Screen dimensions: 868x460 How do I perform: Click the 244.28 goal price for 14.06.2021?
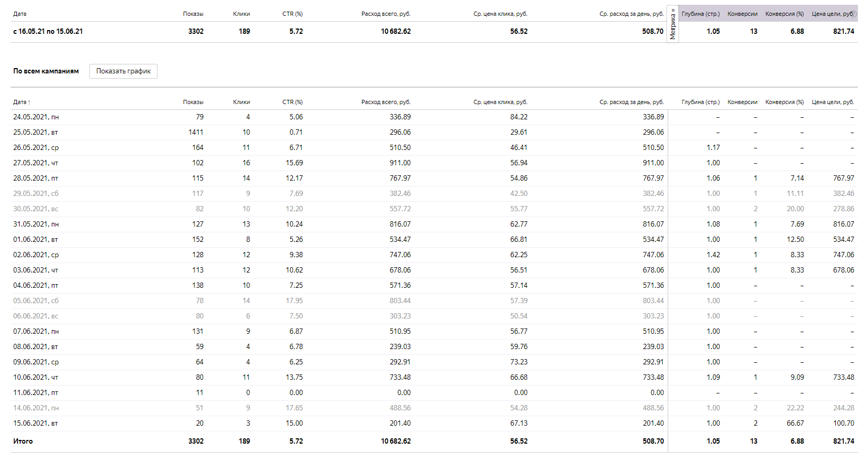(844, 408)
